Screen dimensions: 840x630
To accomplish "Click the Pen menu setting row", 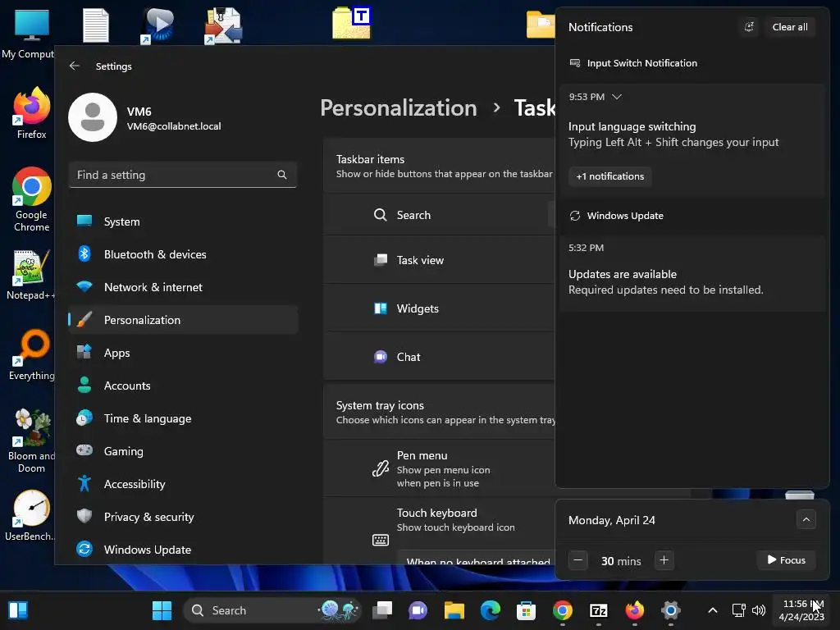I will pos(439,468).
